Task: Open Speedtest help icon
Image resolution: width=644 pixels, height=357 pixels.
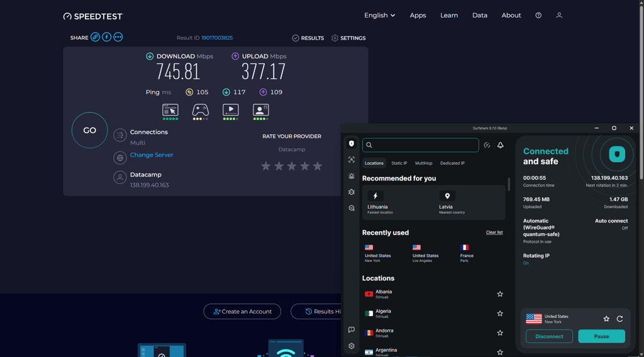Action: pyautogui.click(x=538, y=15)
